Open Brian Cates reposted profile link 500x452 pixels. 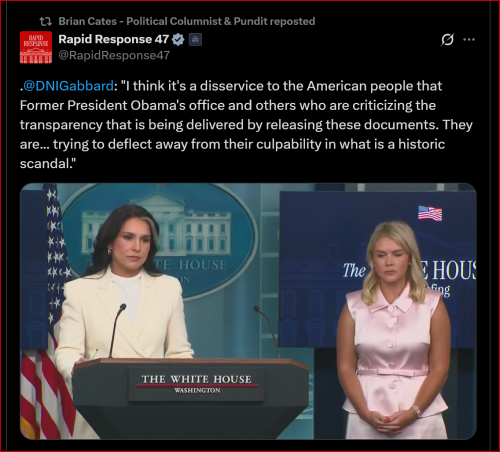[187, 21]
